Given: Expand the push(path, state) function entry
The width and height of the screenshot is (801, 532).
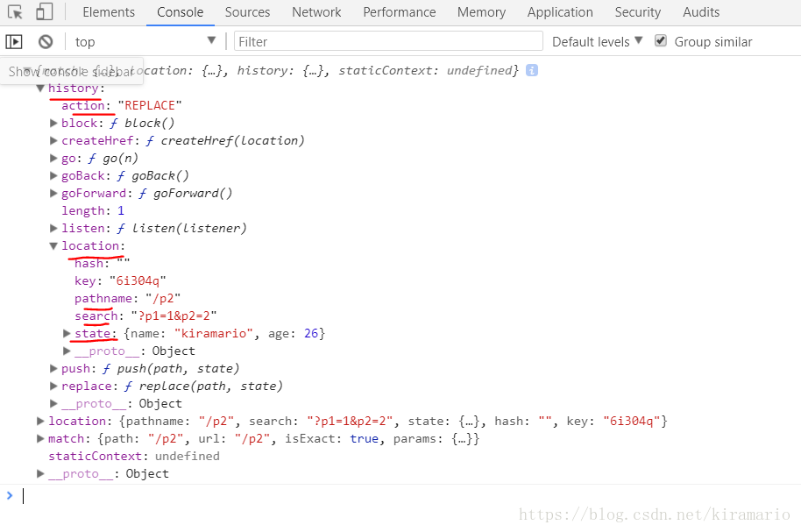Looking at the screenshot, I should click(53, 368).
